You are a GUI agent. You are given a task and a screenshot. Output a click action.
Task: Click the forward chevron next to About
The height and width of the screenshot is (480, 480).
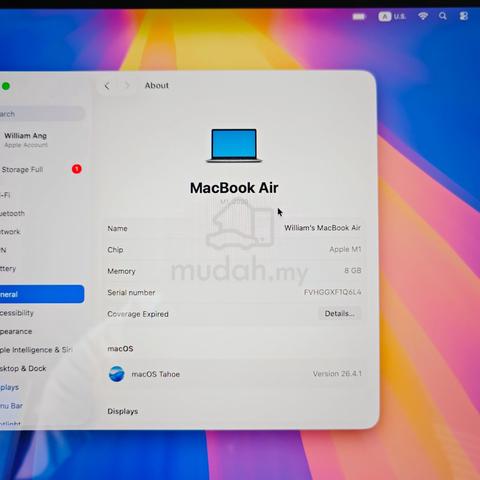[127, 86]
